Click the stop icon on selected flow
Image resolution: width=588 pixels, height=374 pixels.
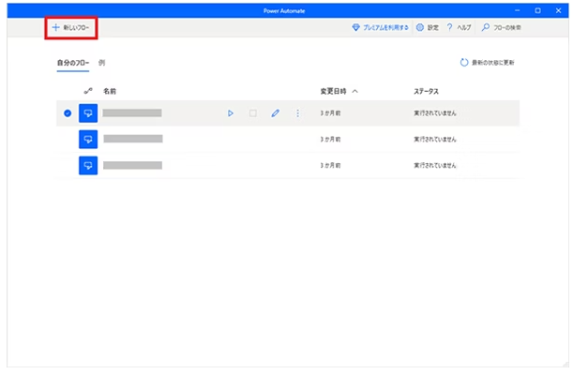click(253, 113)
